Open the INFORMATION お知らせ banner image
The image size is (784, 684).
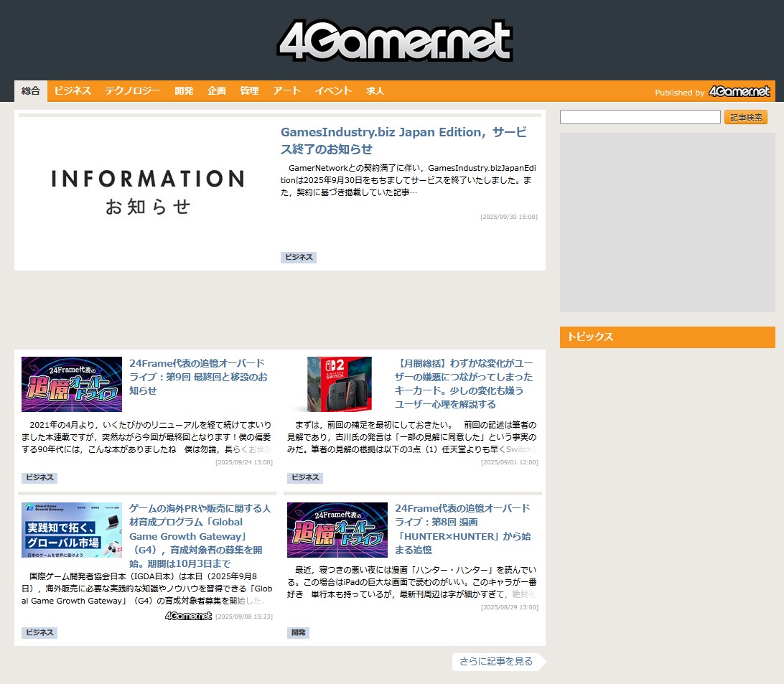tap(147, 192)
